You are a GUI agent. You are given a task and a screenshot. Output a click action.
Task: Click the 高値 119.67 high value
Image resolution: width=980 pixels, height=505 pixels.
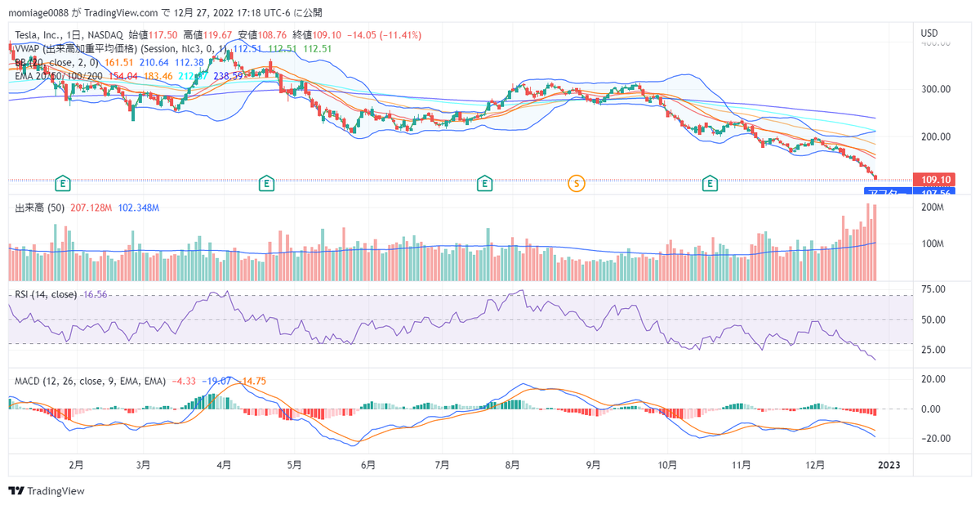coord(208,36)
